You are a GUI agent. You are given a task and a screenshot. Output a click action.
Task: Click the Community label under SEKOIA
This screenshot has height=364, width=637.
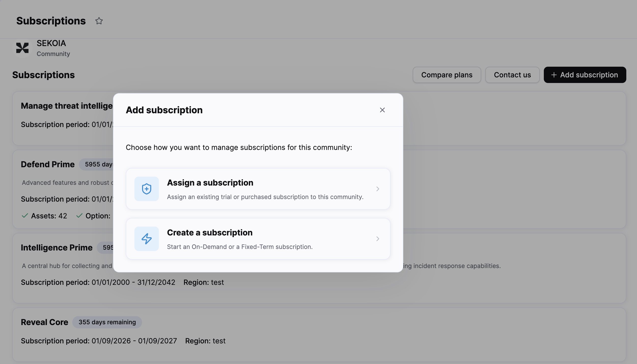pyautogui.click(x=53, y=54)
